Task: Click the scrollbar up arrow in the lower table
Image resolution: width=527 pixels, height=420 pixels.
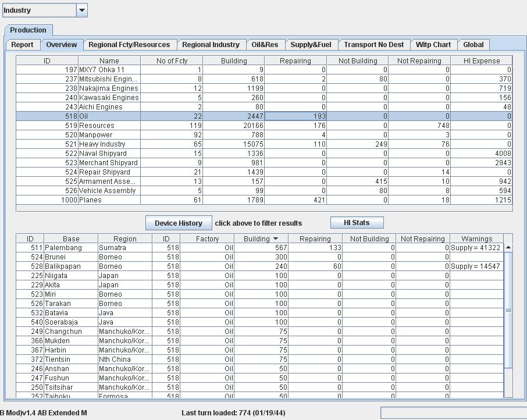Action: point(508,247)
